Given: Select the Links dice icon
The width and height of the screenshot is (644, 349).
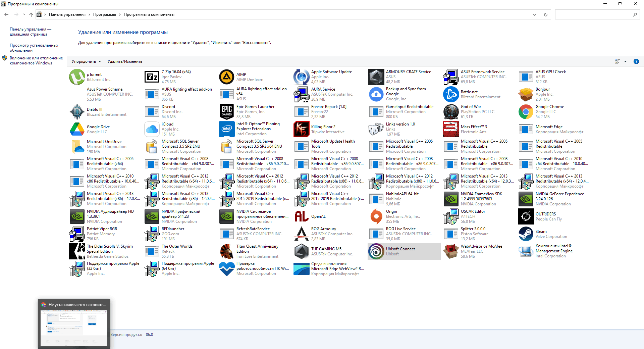Looking at the screenshot, I should pos(376,129).
